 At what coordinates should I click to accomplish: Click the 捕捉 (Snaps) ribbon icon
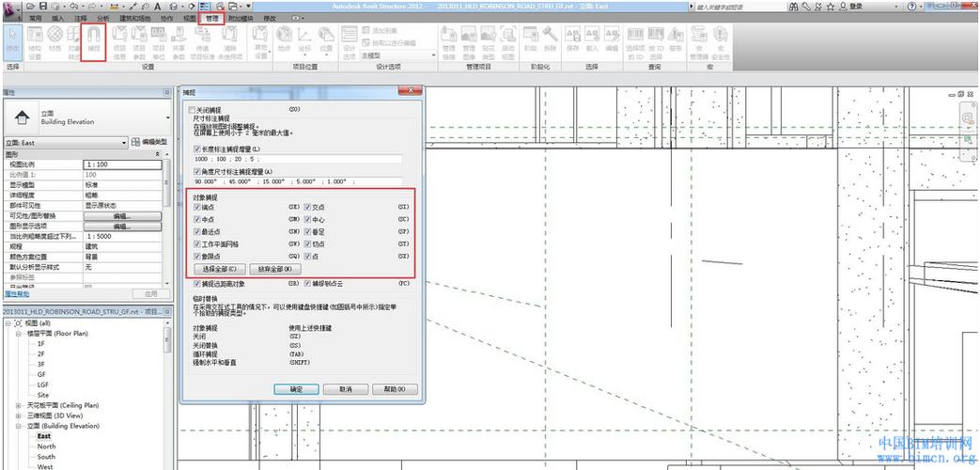[x=93, y=40]
